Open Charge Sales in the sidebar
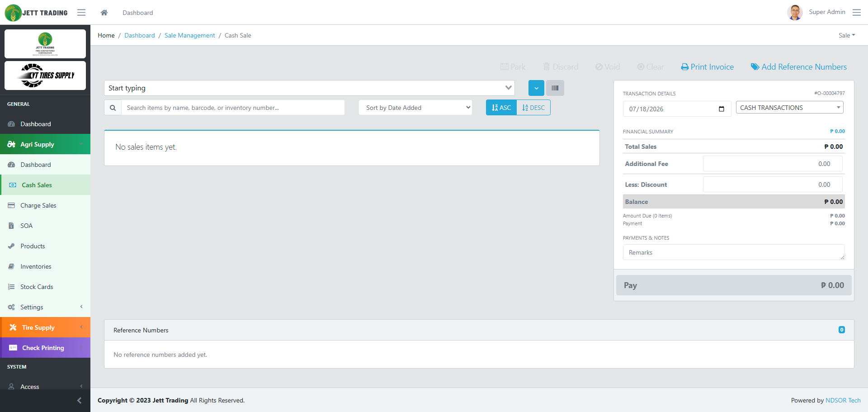 pos(45,205)
